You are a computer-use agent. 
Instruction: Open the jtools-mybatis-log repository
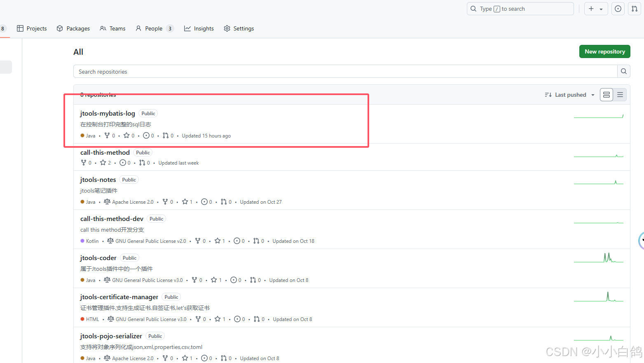click(x=108, y=113)
